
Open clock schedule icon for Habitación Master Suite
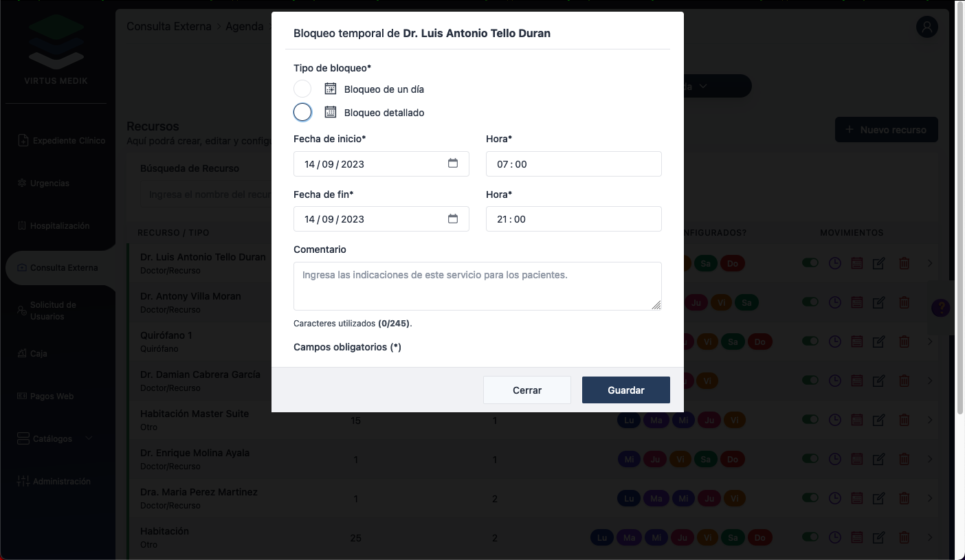834,420
